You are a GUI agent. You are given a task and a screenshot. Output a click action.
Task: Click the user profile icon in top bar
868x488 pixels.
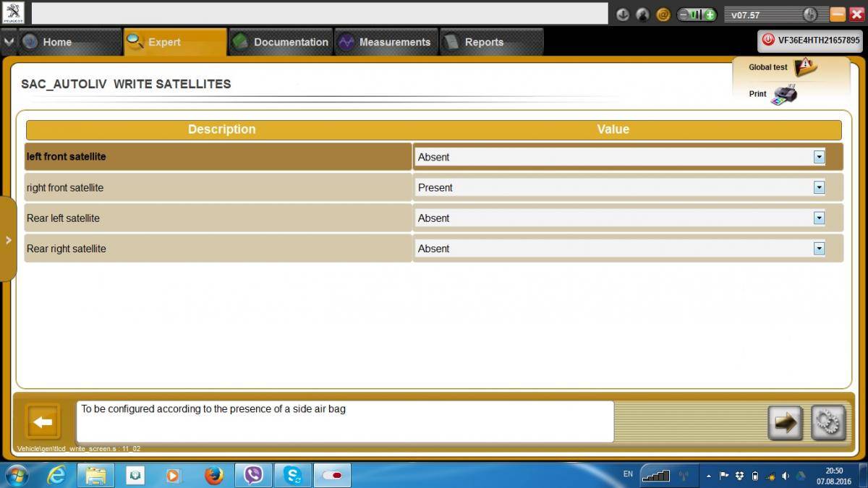click(x=642, y=14)
